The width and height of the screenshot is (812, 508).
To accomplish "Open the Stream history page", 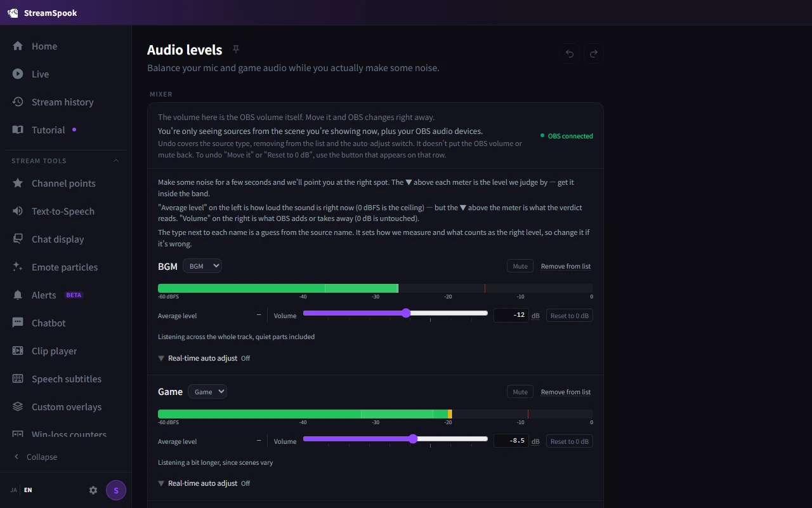I will click(x=66, y=102).
